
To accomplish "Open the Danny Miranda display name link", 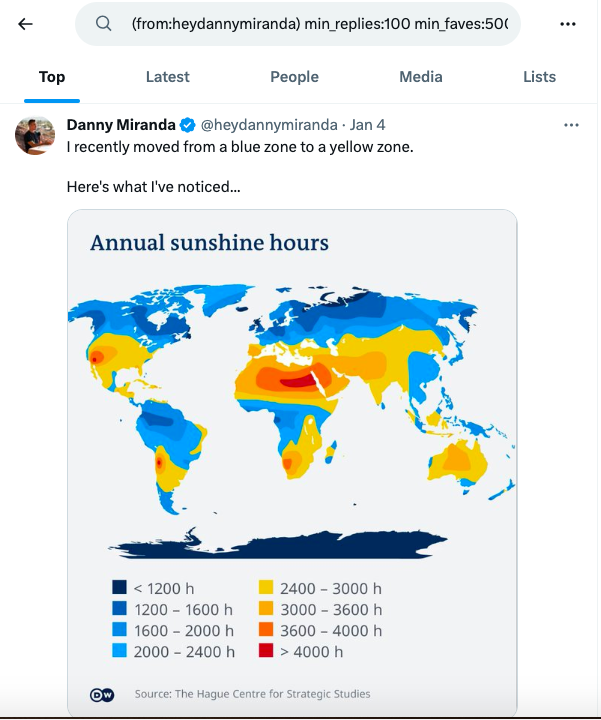I will pyautogui.click(x=121, y=125).
